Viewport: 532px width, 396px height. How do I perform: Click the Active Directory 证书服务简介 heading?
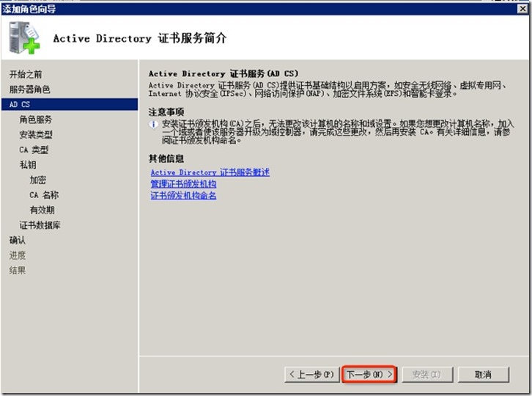[x=140, y=38]
